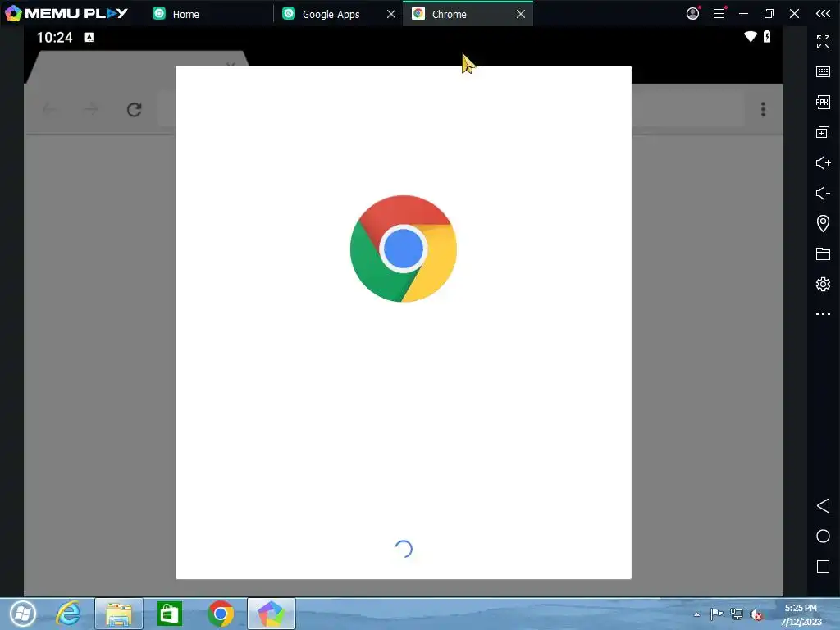
Task: Click the MEmu Play taskbar icon
Action: [x=271, y=614]
